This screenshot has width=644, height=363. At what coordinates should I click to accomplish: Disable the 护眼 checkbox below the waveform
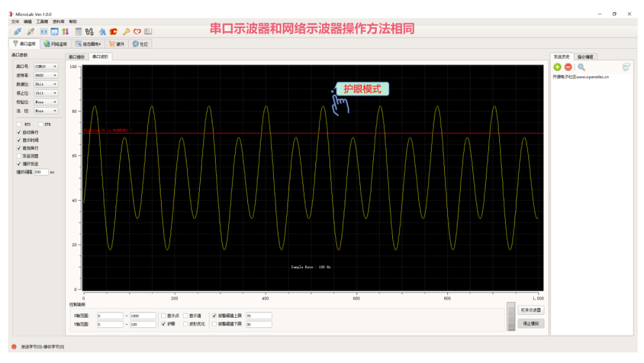click(x=165, y=324)
